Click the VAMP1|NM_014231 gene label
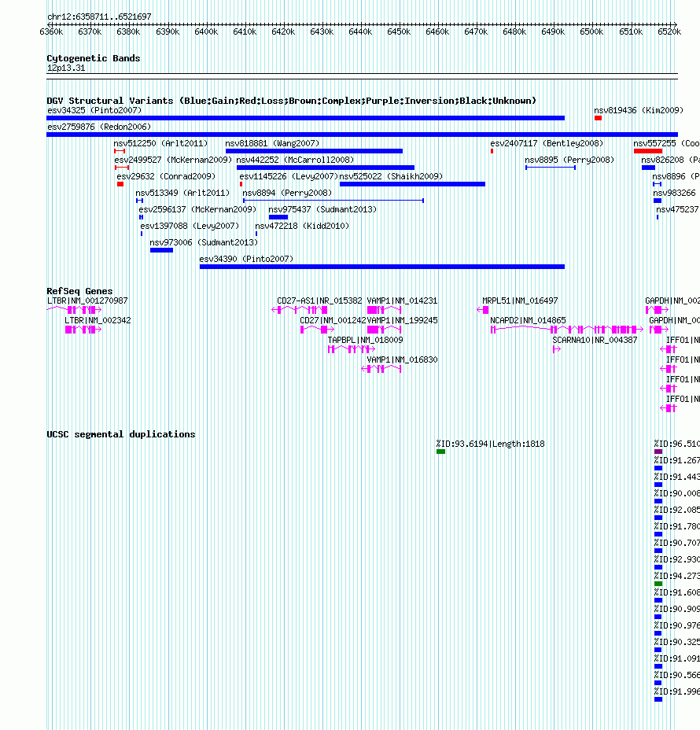Image resolution: width=700 pixels, height=730 pixels. pos(402,300)
